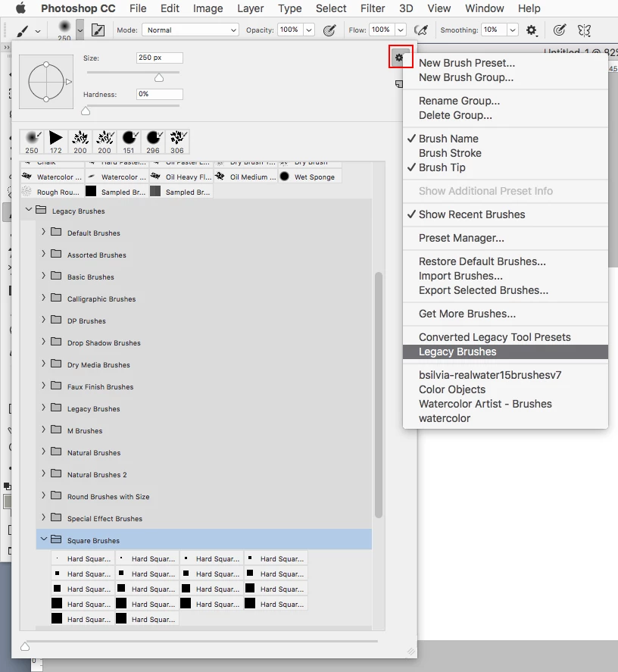Click the brush list vertical scrollbar
618x672 pixels.
click(x=379, y=395)
